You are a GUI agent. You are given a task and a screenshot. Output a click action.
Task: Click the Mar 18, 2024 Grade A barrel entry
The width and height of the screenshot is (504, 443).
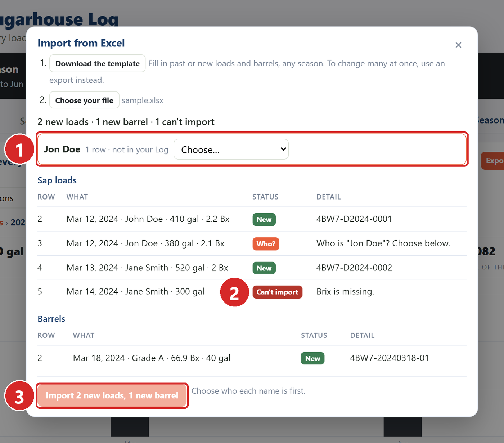[x=152, y=358]
